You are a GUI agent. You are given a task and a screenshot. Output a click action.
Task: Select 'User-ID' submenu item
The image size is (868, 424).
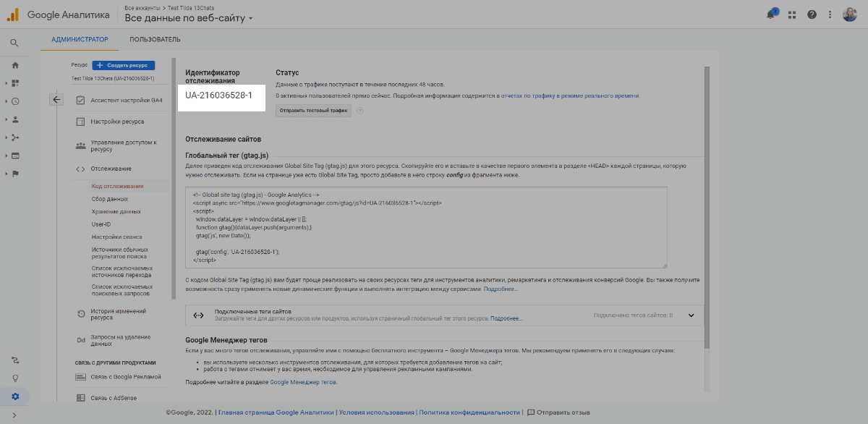pos(101,224)
